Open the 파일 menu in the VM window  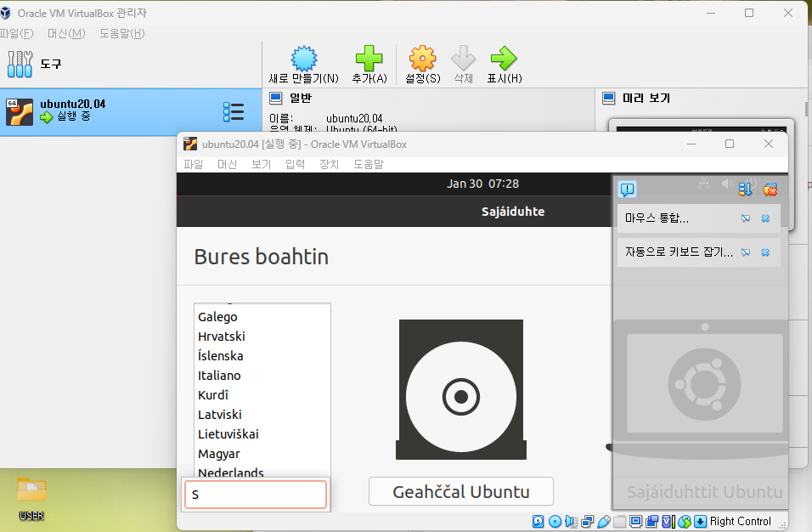click(x=193, y=164)
